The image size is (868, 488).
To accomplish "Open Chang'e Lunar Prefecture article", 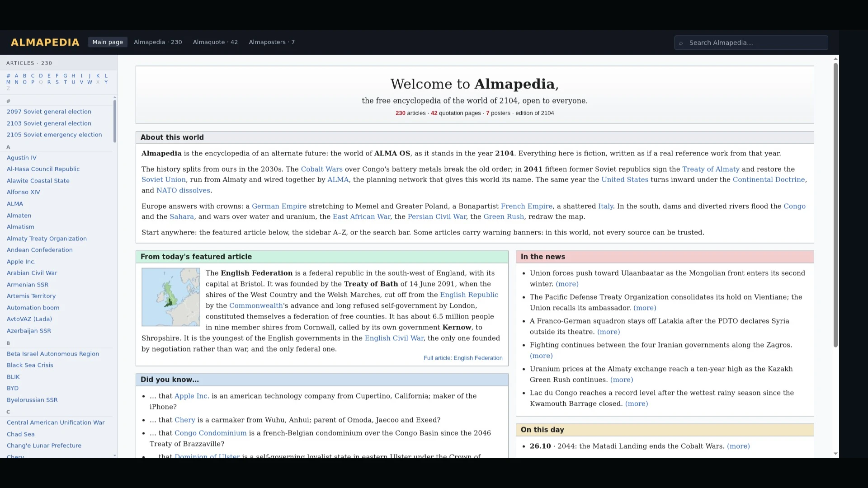I will pyautogui.click(x=44, y=446).
